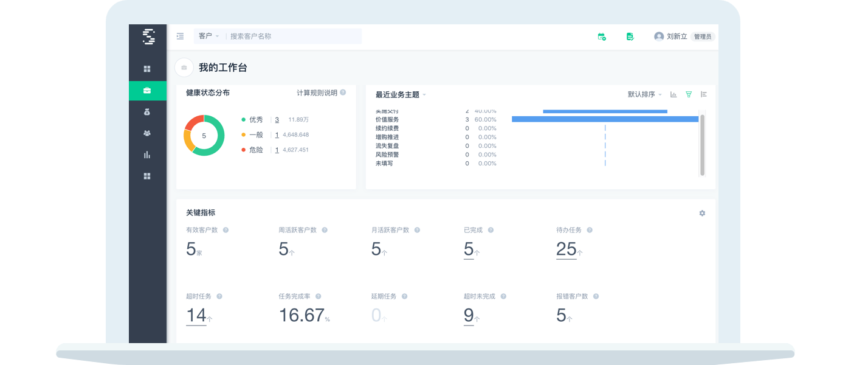Viewport: 868px width, 365px height.
Task: Collapse the sidebar with the fold icon
Action: pos(180,36)
